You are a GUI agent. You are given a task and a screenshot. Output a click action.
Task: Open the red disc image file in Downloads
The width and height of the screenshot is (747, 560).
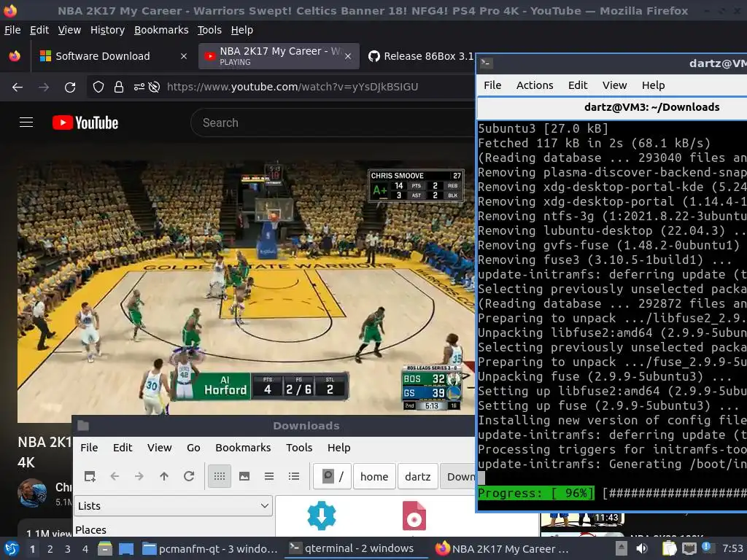point(414,516)
